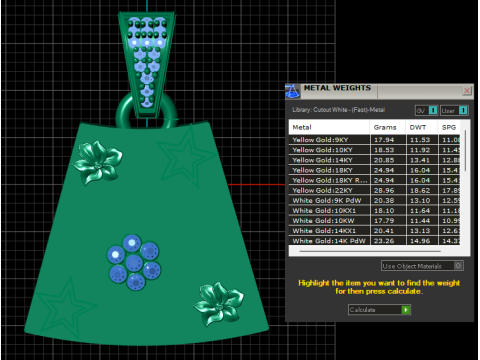Screen dimensions: 480x360
Task: Select the lower-right flower ornament on pendant
Action: point(219,304)
